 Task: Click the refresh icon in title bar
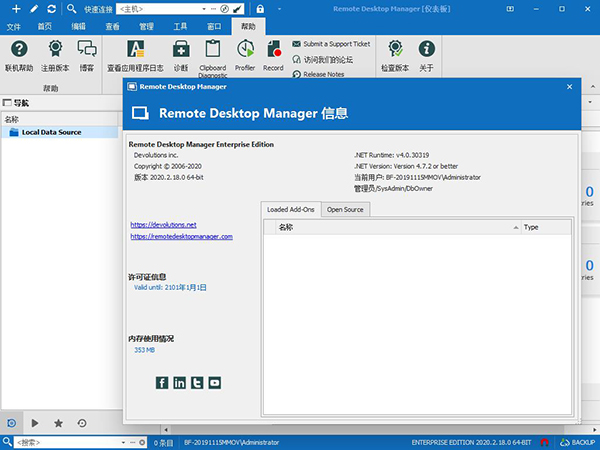[51, 9]
